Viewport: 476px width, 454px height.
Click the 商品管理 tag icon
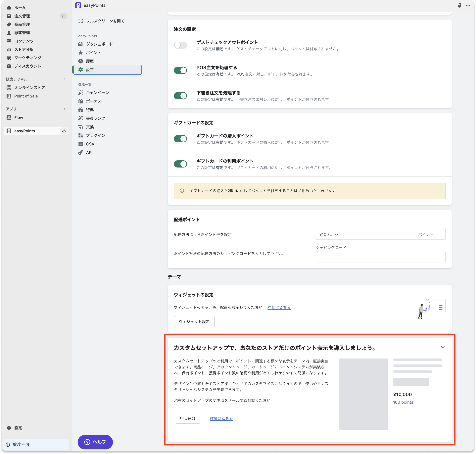click(9, 24)
